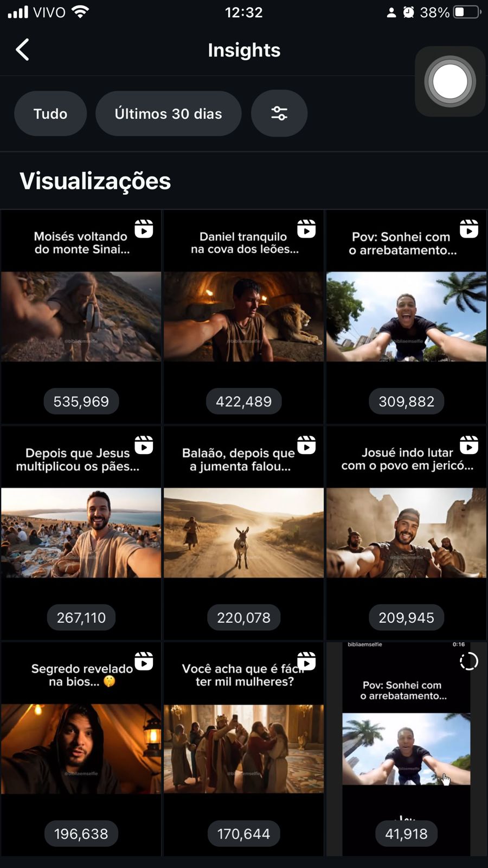Open Você acha que é fácil reel
The height and width of the screenshot is (868, 488).
point(244,749)
